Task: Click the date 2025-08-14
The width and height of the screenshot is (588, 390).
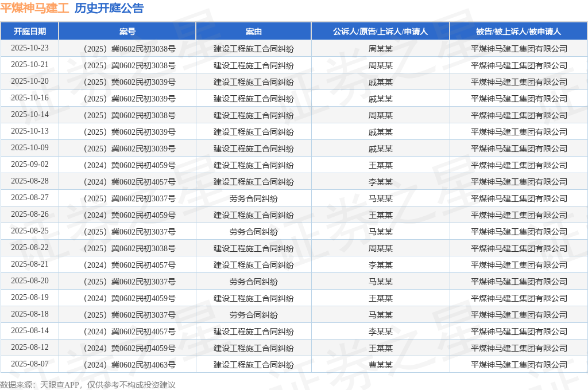Action: pyautogui.click(x=30, y=330)
